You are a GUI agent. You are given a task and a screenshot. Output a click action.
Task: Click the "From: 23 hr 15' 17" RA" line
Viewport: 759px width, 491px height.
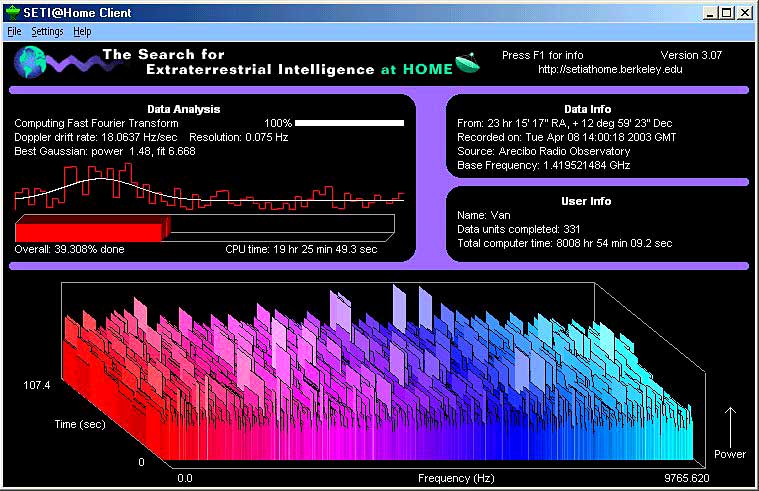pyautogui.click(x=564, y=123)
